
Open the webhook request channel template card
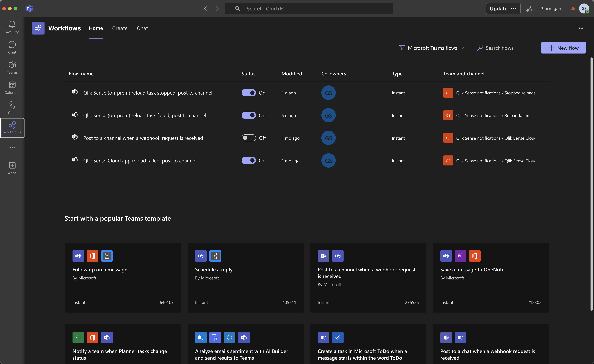coord(368,277)
